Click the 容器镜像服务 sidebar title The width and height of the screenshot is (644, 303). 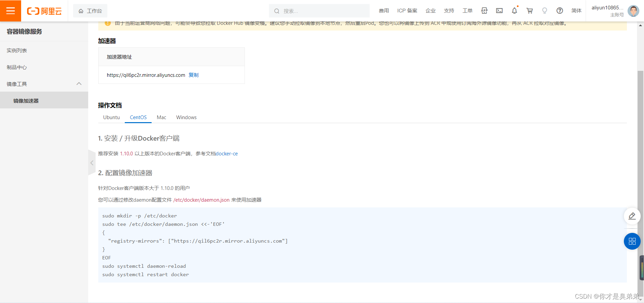coord(24,32)
